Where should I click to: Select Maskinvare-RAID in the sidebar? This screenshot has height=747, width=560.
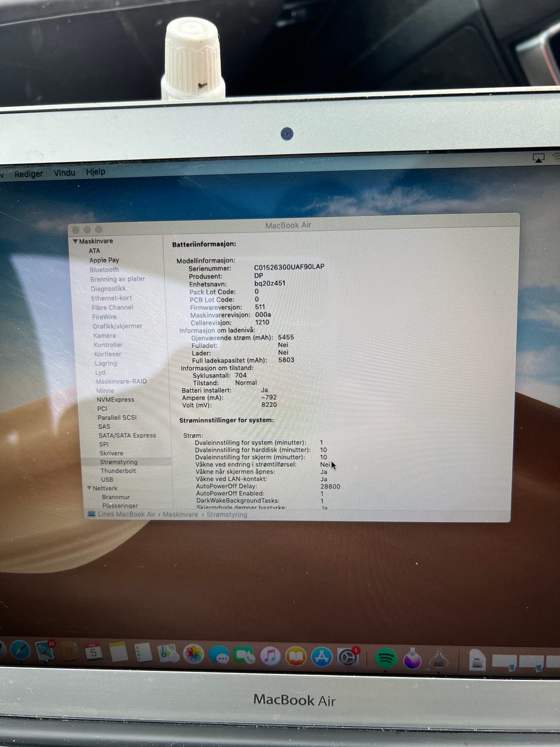click(121, 382)
